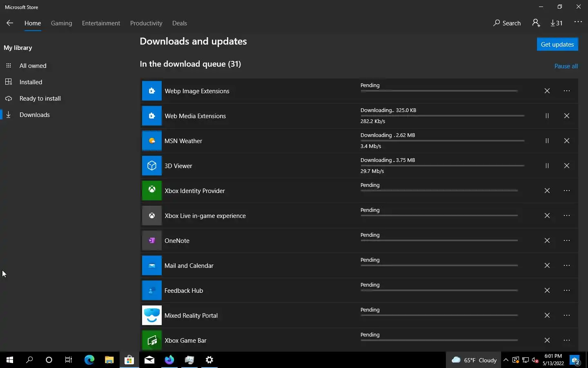Open more options for OneNote

(x=567, y=240)
